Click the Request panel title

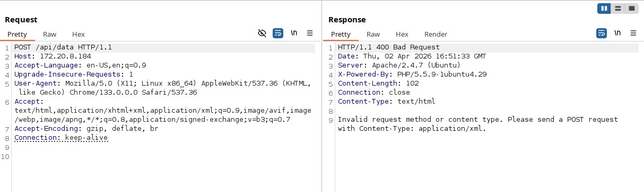21,20
